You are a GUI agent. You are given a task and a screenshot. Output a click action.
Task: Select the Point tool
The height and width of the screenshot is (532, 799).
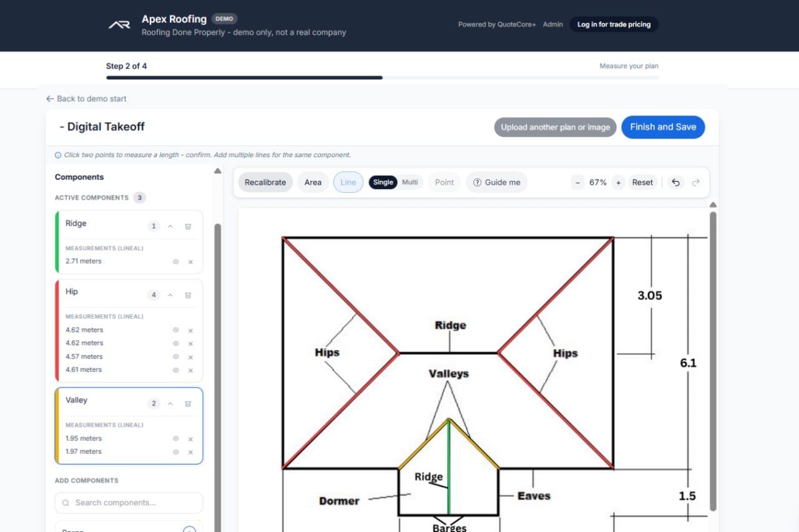click(x=444, y=182)
